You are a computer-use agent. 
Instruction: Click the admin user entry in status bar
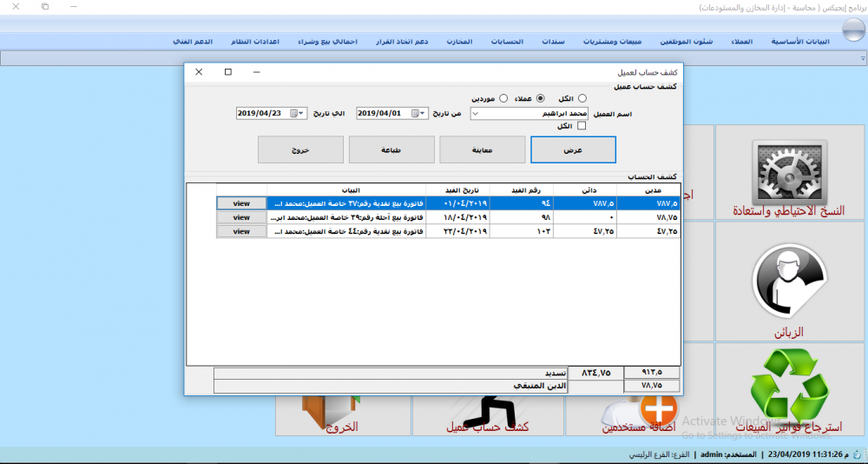point(728,454)
